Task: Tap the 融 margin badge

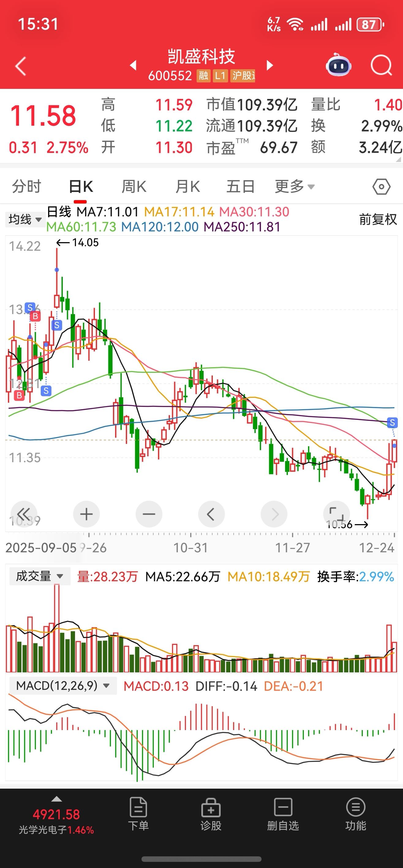Action: (x=203, y=76)
